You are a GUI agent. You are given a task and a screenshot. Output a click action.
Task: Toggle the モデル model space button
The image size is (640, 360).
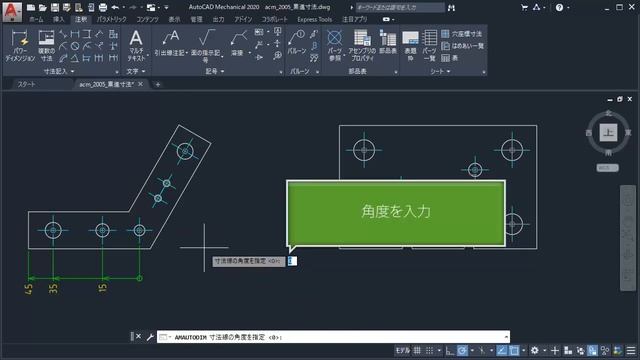click(x=402, y=350)
